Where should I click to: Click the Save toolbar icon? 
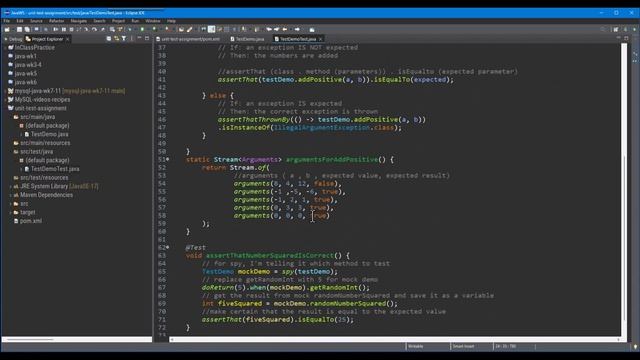point(19,29)
